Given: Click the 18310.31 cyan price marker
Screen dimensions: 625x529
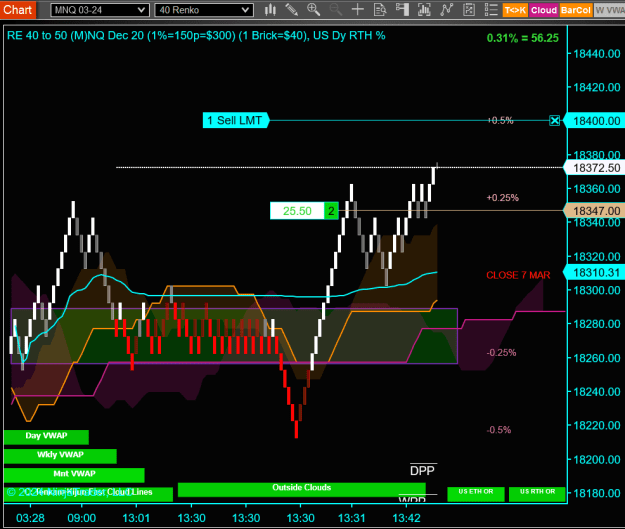Looking at the screenshot, I should click(x=594, y=273).
